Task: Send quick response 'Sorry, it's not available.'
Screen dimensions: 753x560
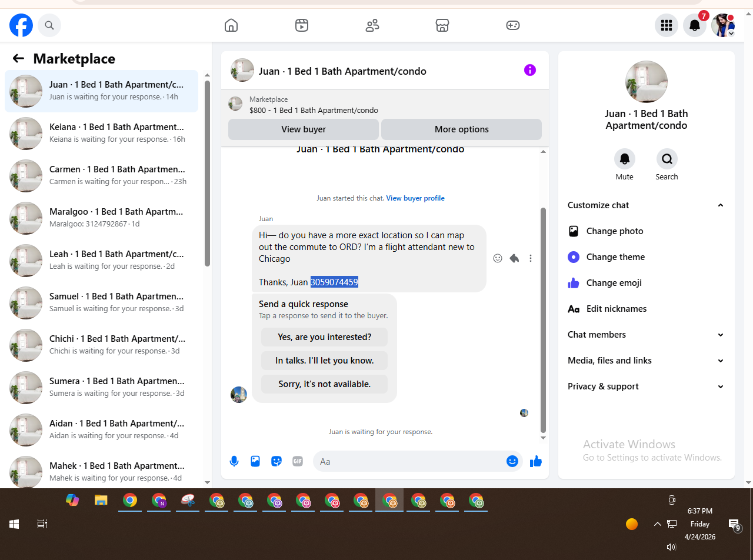Action: [x=325, y=384]
